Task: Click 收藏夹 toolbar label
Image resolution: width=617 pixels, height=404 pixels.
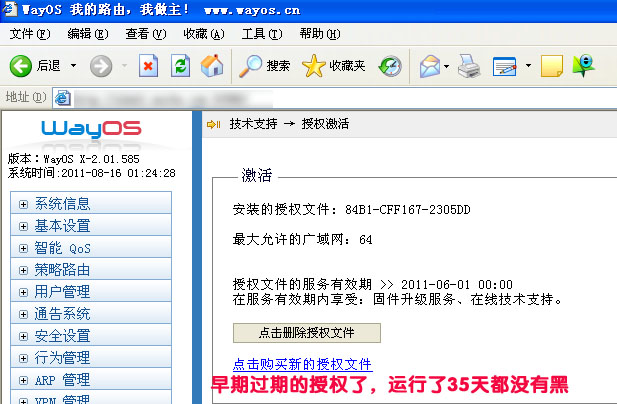Action: click(347, 66)
